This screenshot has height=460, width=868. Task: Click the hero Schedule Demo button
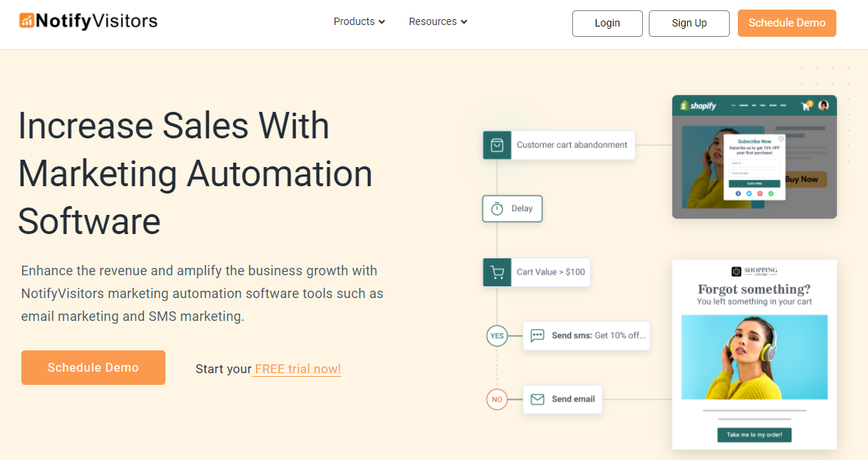tap(93, 367)
